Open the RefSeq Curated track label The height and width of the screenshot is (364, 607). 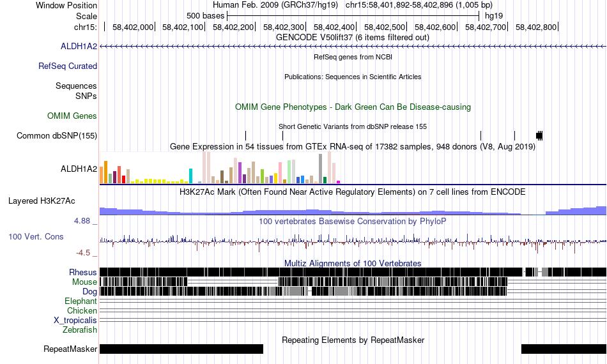tap(68, 66)
